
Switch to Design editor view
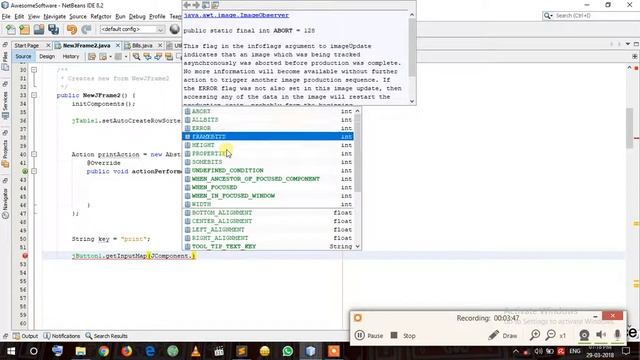click(47, 56)
